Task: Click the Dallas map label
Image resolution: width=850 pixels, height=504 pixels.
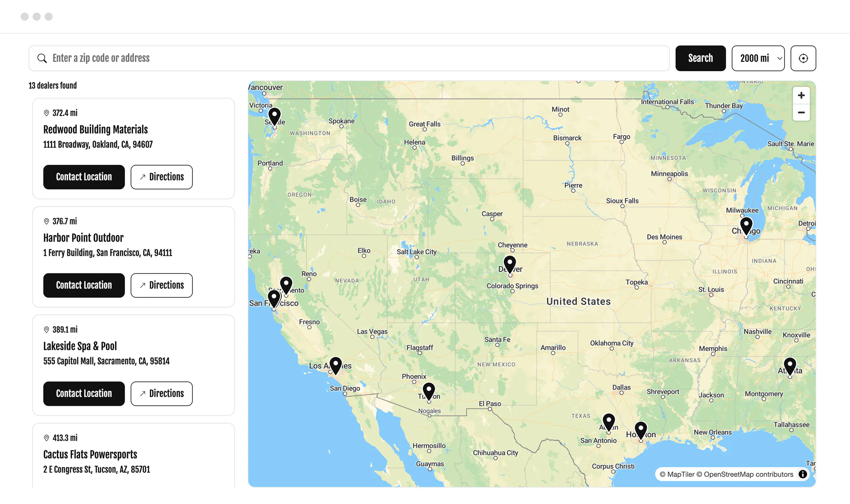Action: [621, 387]
